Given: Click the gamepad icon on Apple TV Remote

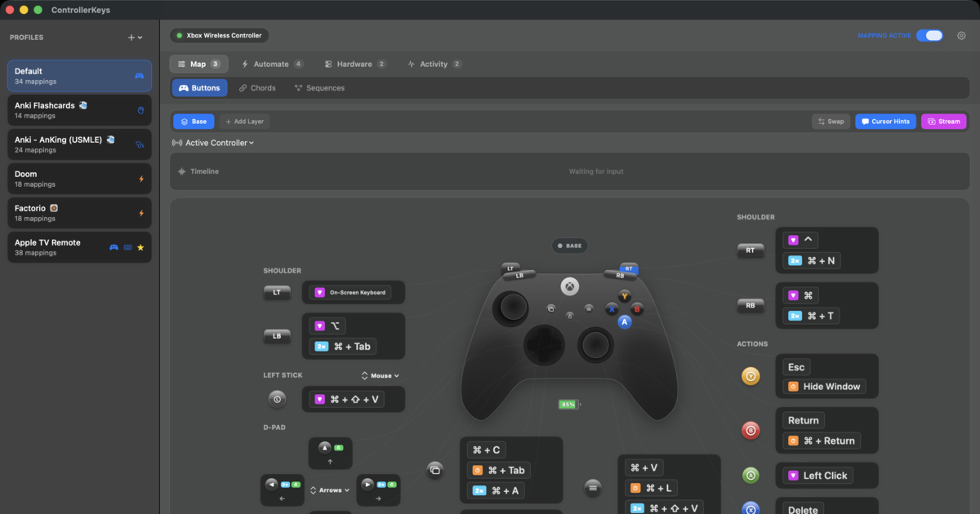Looking at the screenshot, I should [x=114, y=247].
